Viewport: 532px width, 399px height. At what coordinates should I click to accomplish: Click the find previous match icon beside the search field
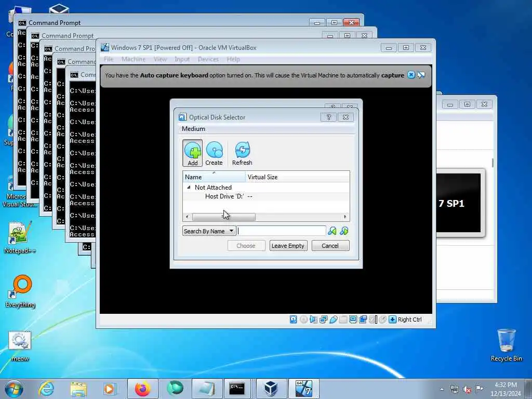click(332, 231)
